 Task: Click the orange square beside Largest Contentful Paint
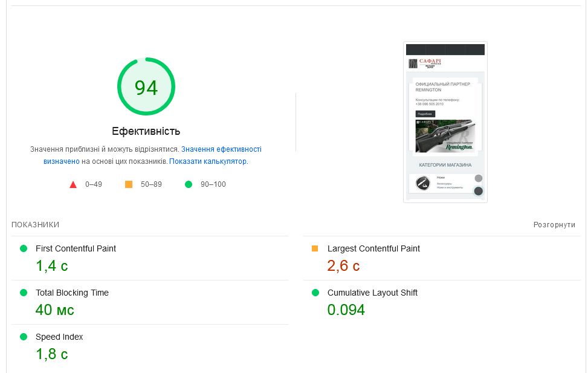(314, 248)
